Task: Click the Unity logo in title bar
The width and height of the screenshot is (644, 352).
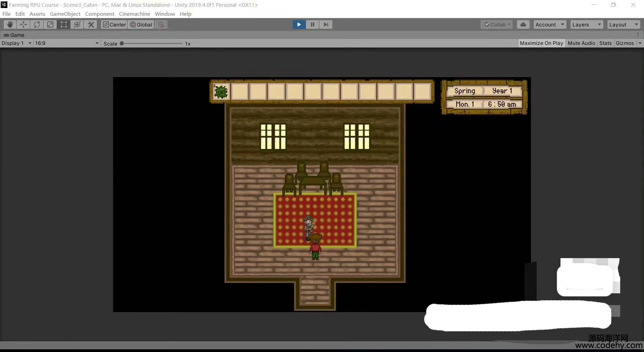Action: 4,5
